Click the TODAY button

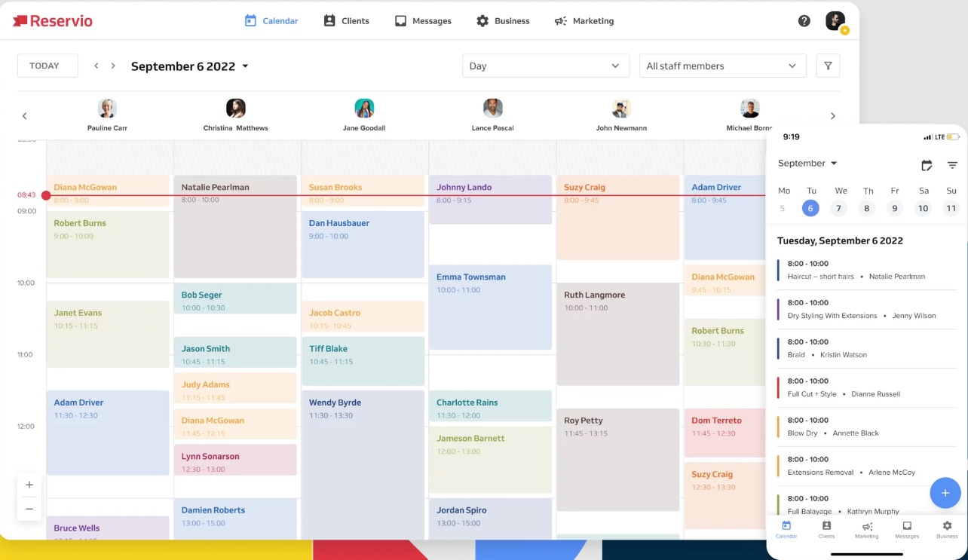coord(47,66)
